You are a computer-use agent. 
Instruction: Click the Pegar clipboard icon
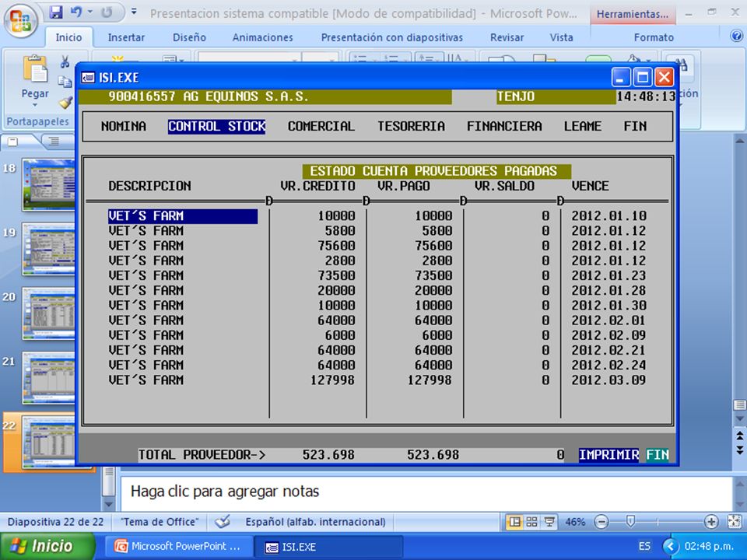tap(35, 69)
